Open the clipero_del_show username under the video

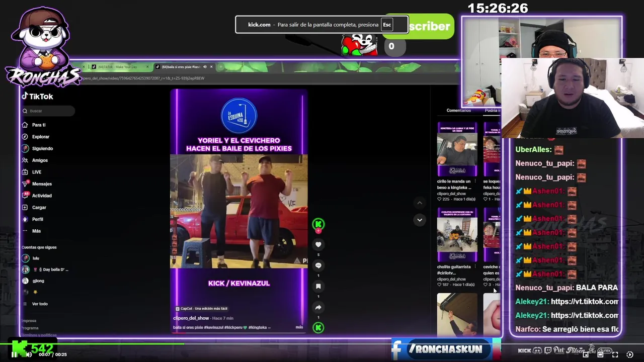click(x=191, y=318)
